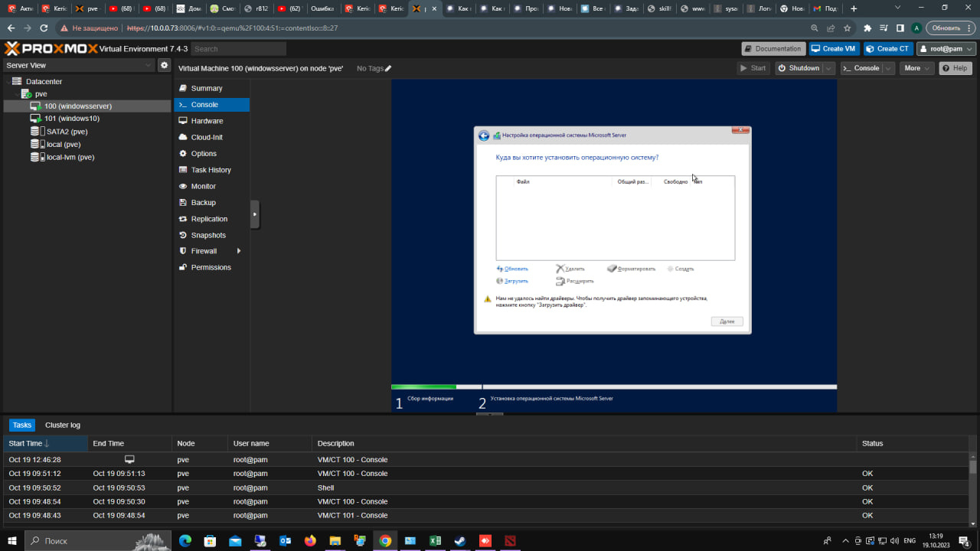
Task: Open the Windows Start menu
Action: coord(12,541)
